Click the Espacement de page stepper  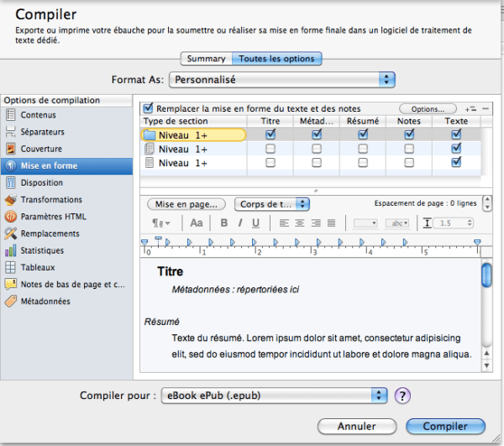tap(487, 203)
